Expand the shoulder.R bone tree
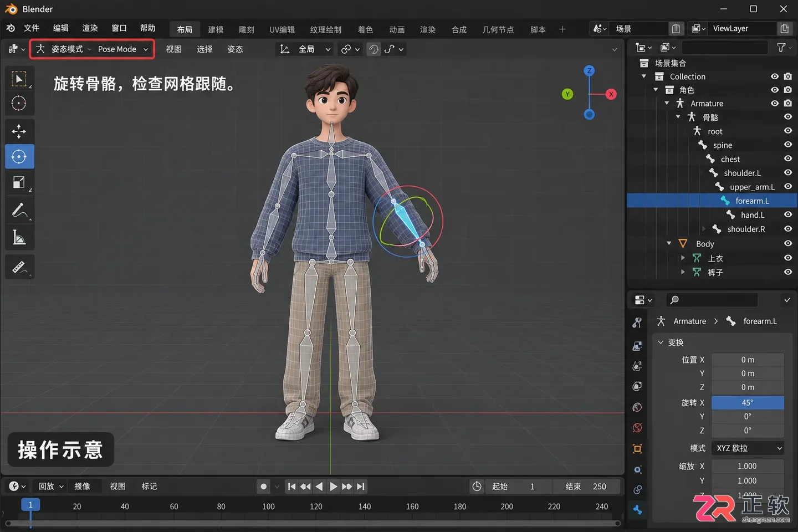Image resolution: width=798 pixels, height=532 pixels. (x=704, y=229)
